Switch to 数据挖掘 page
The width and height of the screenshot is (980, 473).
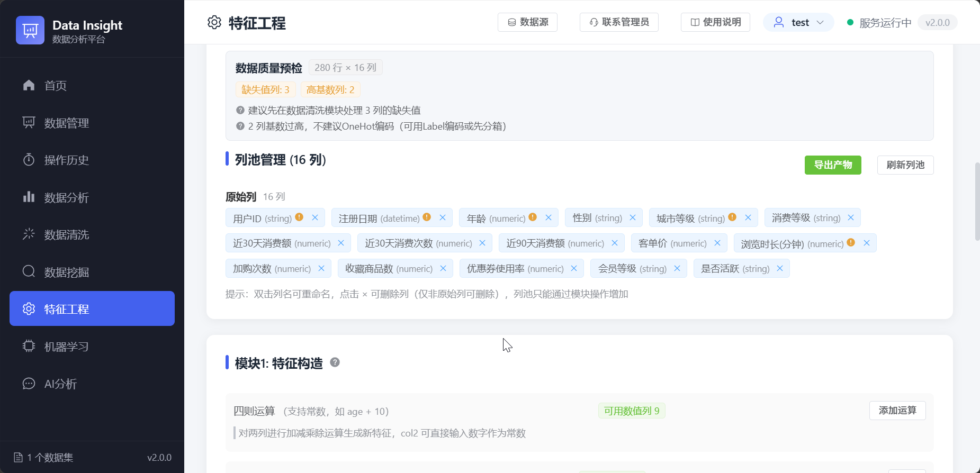pyautogui.click(x=92, y=272)
